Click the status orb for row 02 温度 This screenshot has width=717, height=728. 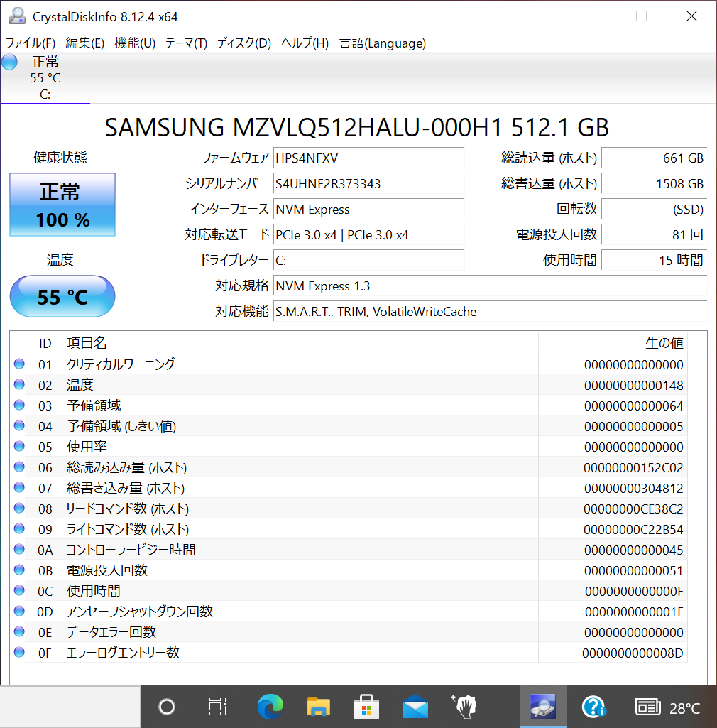tap(19, 384)
